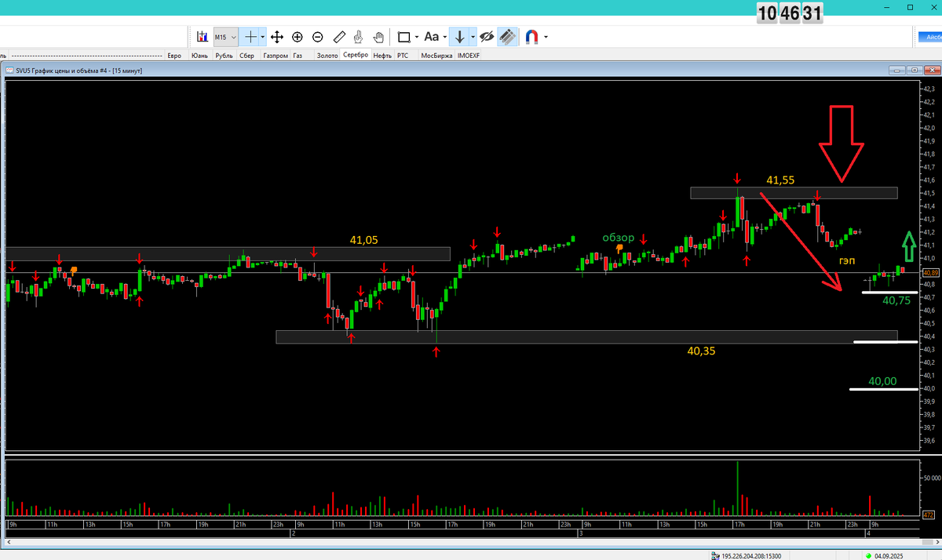Click the SVU5 chart window title icon
The height and width of the screenshot is (560, 942).
pos(9,71)
